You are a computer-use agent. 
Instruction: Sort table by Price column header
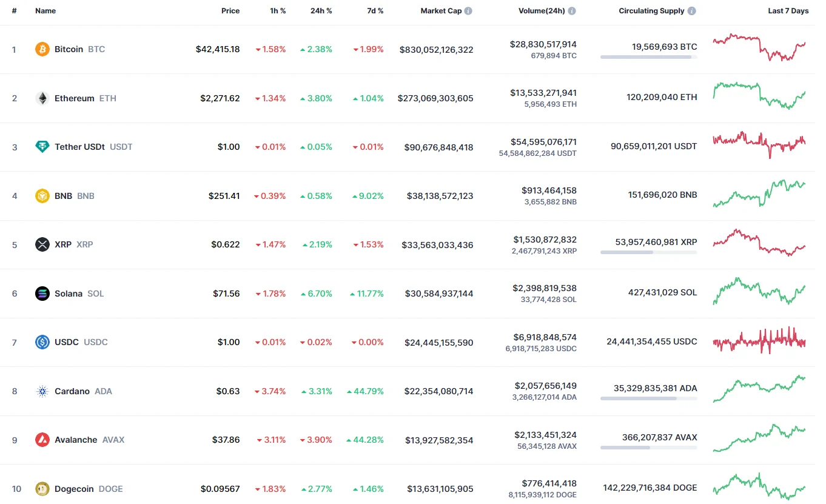tap(230, 11)
